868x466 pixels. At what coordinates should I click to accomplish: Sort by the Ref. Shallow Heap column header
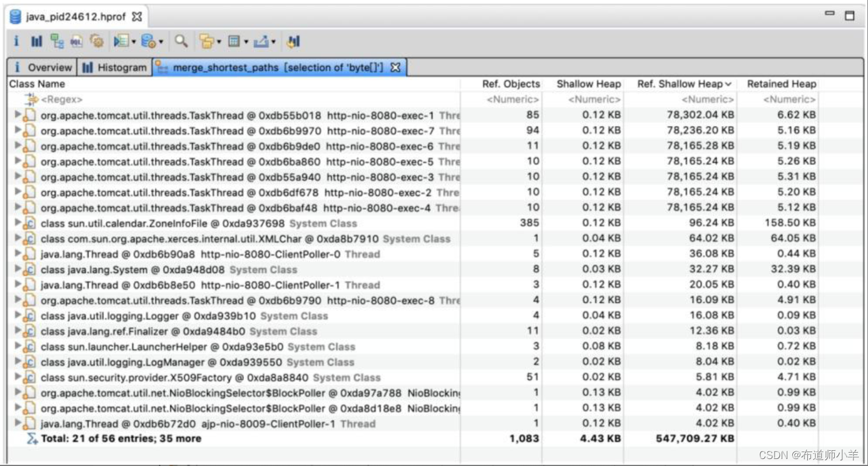pos(680,84)
